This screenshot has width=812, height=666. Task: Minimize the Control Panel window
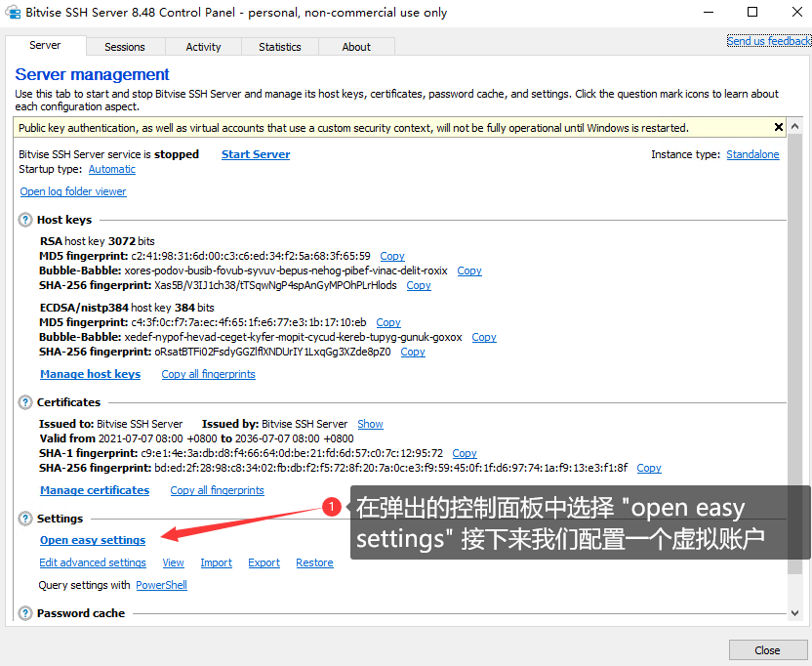708,13
